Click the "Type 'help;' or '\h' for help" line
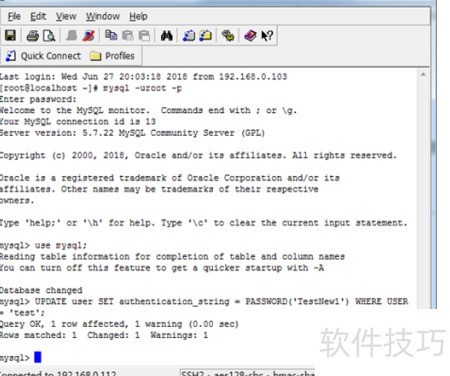This screenshot has height=376, width=450. (204, 223)
